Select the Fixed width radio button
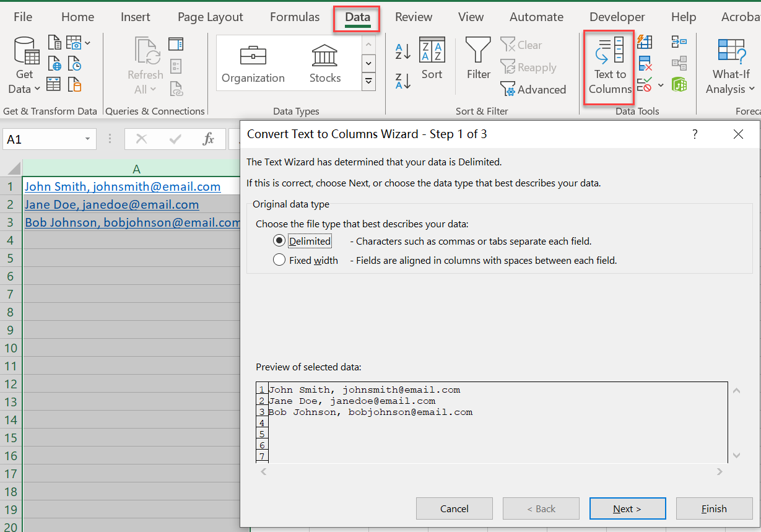This screenshot has width=761, height=532. [x=279, y=260]
